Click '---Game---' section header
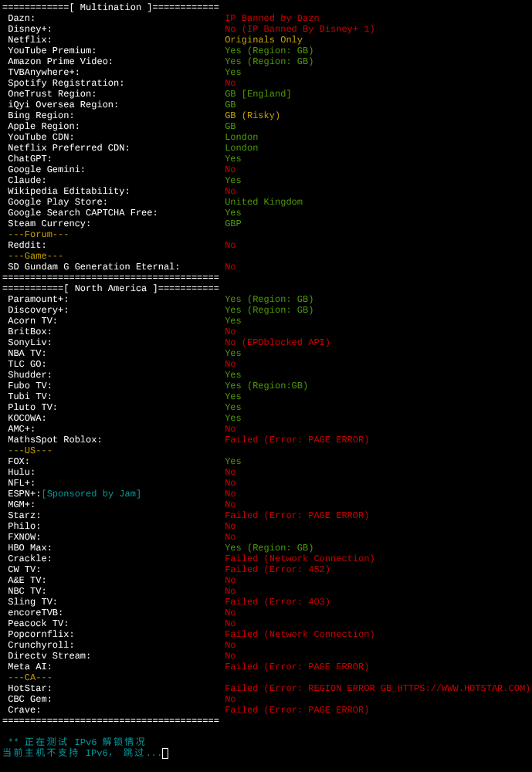The width and height of the screenshot is (532, 772). [36, 256]
